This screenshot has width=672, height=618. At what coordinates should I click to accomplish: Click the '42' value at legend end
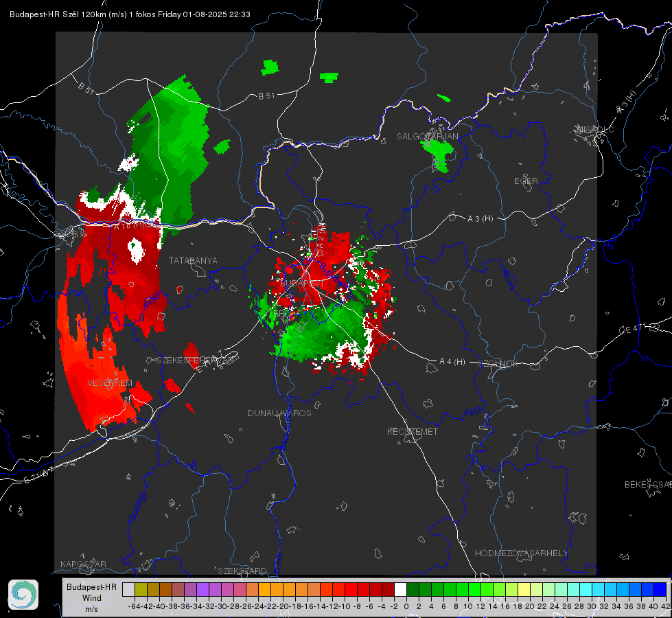coord(665,606)
